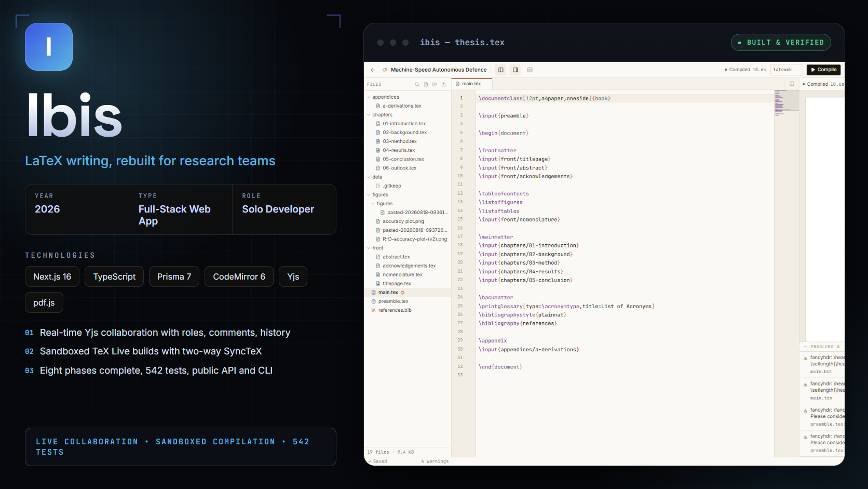The width and height of the screenshot is (868, 489).
Task: Click the first fancyhdr warning for main.bbl
Action: [822, 364]
